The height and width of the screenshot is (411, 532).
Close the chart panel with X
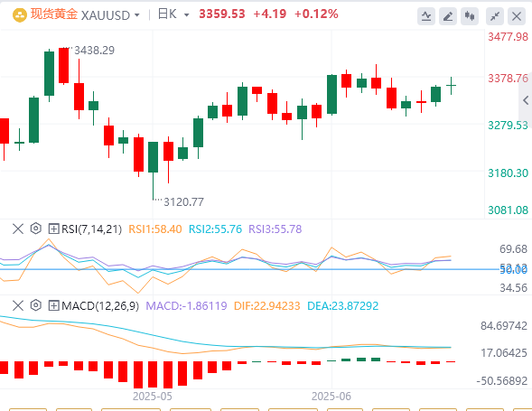(x=517, y=16)
